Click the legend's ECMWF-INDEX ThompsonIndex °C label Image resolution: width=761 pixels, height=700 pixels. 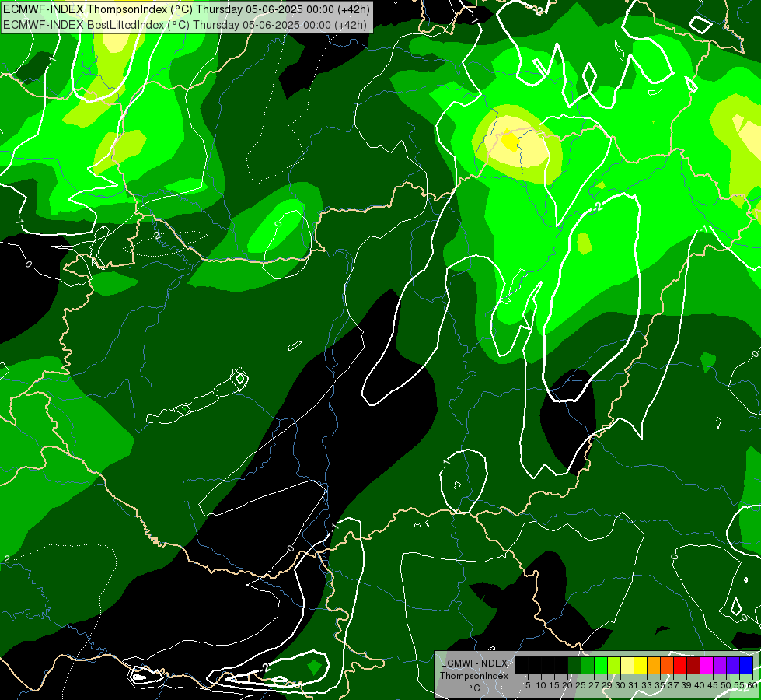(x=474, y=676)
